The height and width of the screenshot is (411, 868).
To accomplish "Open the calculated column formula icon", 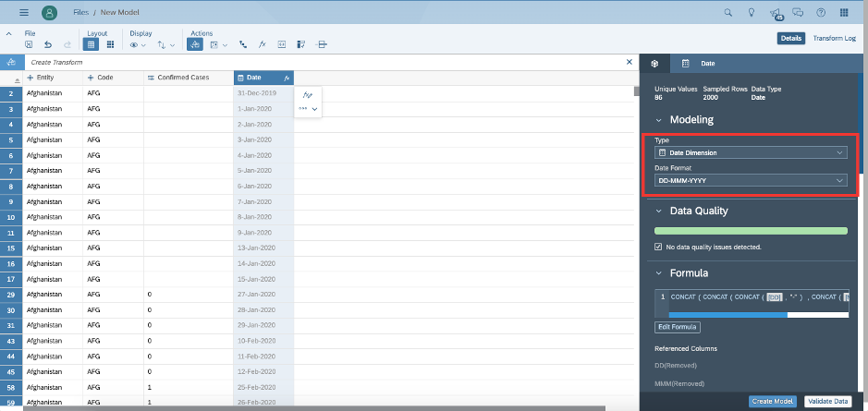I will point(263,45).
